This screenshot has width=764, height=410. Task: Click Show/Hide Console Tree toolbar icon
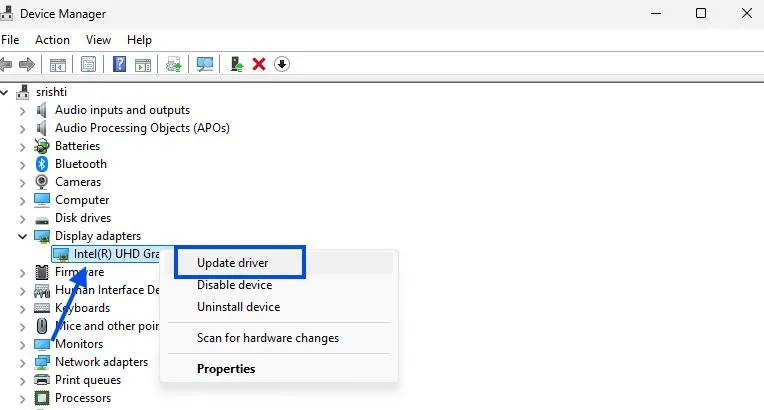click(x=57, y=64)
